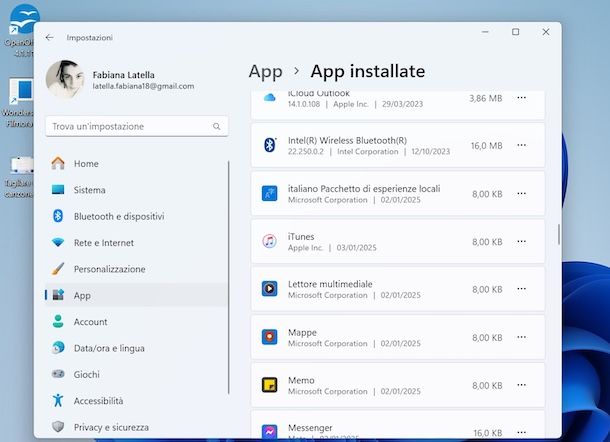Select the Mappe app name
Viewport: 610px width, 442px height.
[302, 333]
